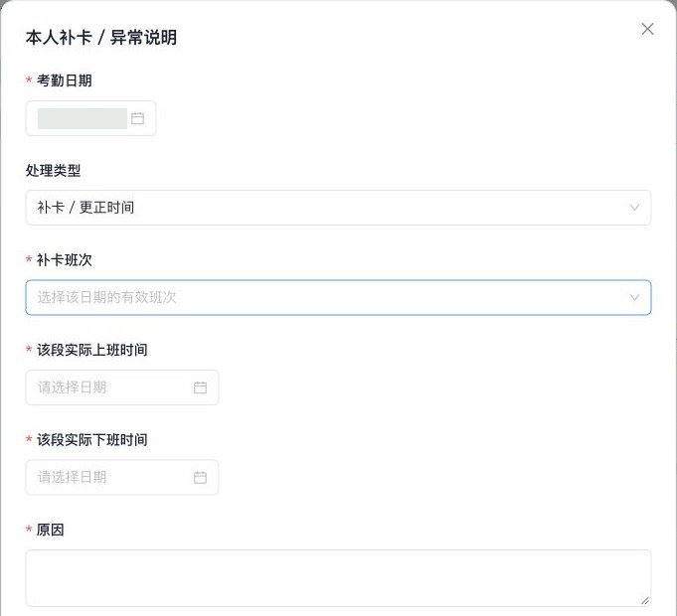Image resolution: width=677 pixels, height=616 pixels.
Task: Open the 处理类型 dropdown showing 补卡 / 更正时间
Action: coord(338,208)
